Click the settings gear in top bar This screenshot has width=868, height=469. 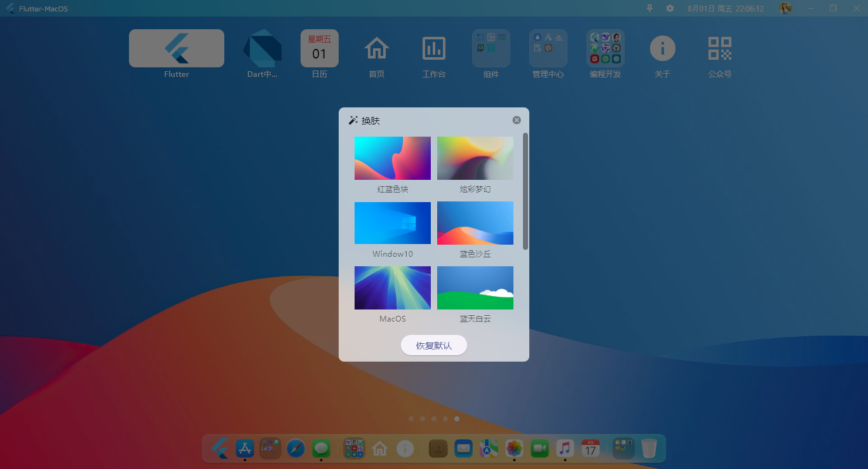pyautogui.click(x=670, y=8)
